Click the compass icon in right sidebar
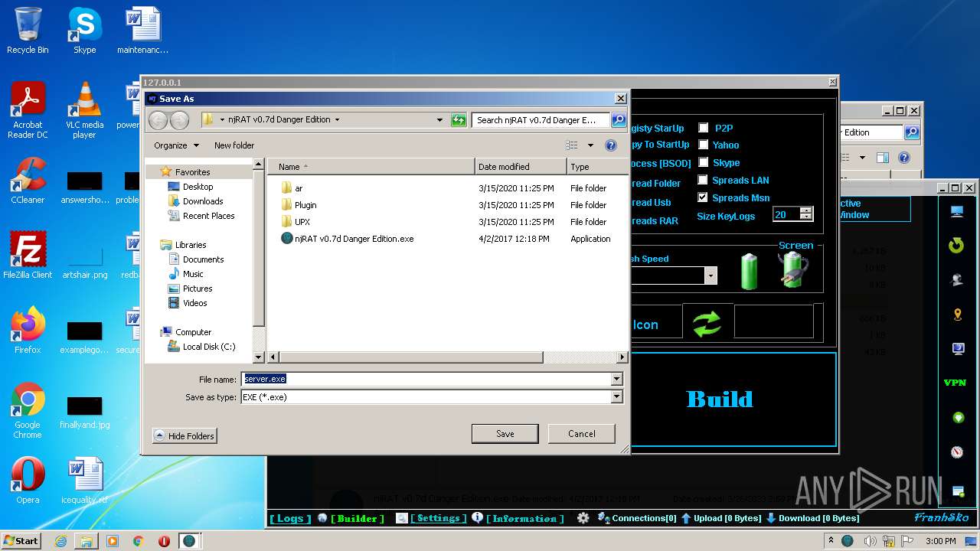 (957, 452)
